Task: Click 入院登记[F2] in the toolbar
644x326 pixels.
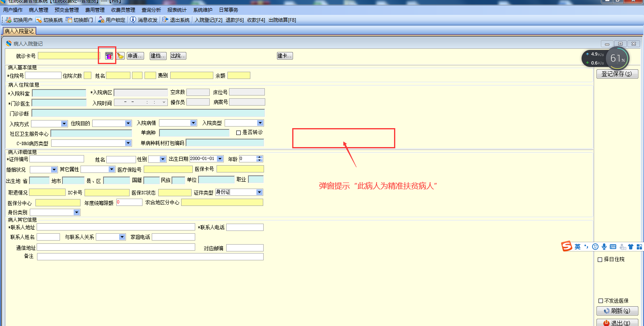Action: [208, 20]
